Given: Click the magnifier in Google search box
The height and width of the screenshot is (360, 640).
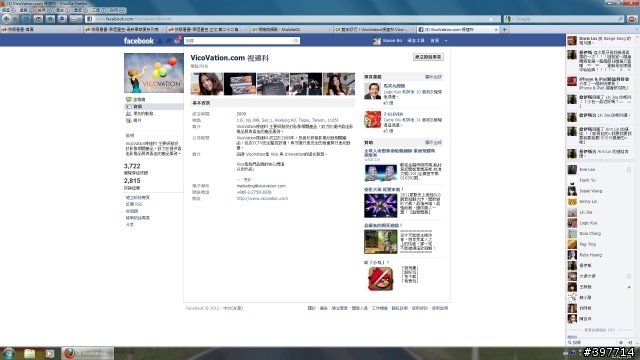Looking at the screenshot, I should (620, 19).
